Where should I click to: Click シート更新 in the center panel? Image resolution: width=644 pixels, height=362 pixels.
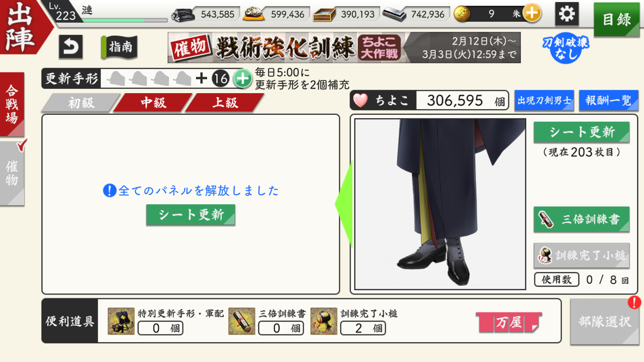point(191,215)
